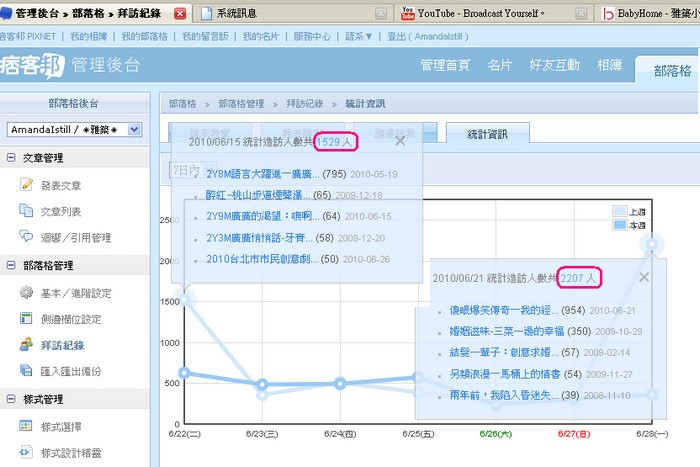Switch to the YouTube browser tab
This screenshot has height=467, width=700.
(493, 13)
